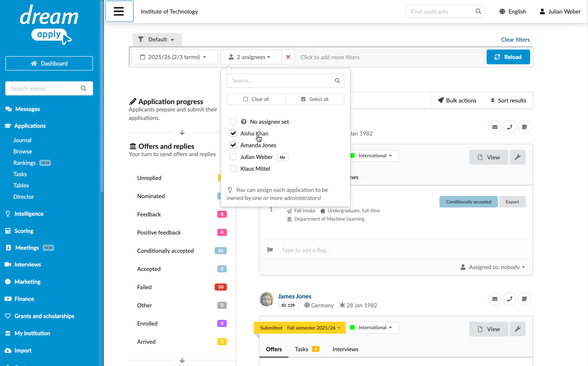Go to Rankings menu item
The image size is (588, 366).
24,163
